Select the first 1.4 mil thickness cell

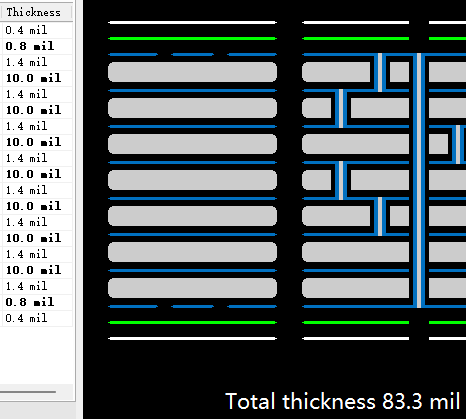pyautogui.click(x=36, y=62)
